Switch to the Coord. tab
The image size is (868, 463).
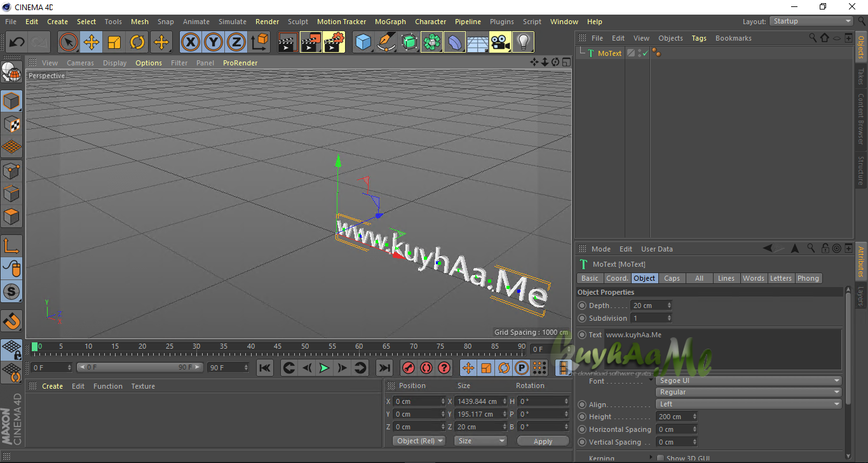tap(616, 278)
